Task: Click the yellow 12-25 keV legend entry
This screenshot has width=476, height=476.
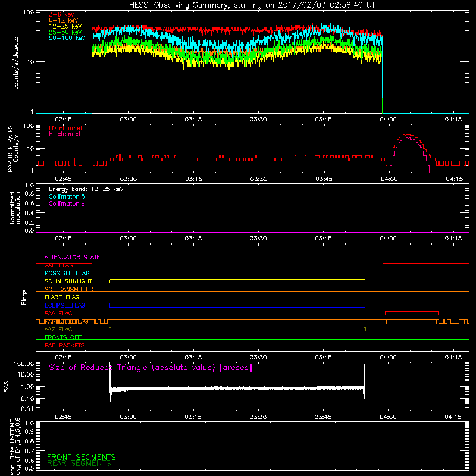Action: tap(65, 26)
